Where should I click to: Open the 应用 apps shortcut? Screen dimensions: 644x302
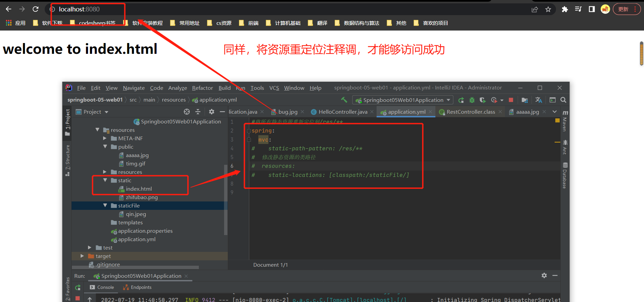16,23
